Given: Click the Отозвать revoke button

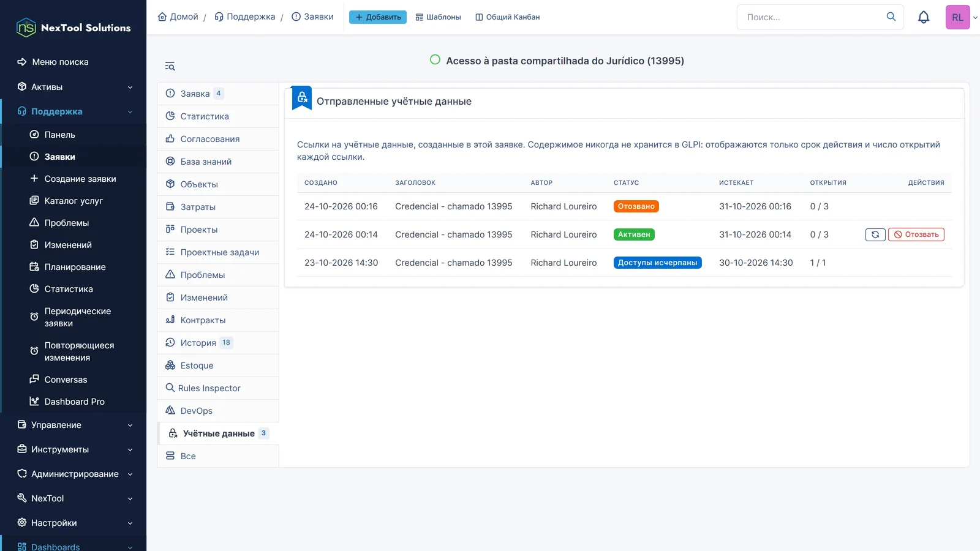Looking at the screenshot, I should click(x=916, y=234).
